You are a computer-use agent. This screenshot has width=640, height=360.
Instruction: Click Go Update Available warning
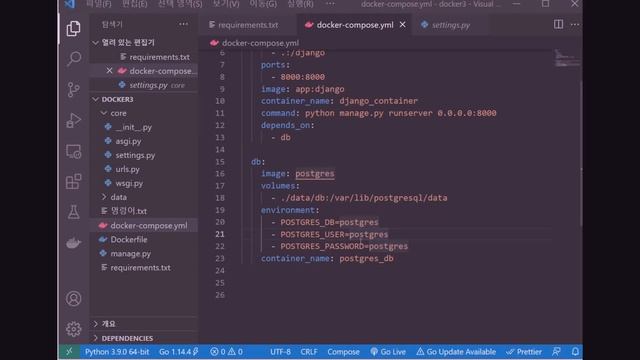pos(456,351)
